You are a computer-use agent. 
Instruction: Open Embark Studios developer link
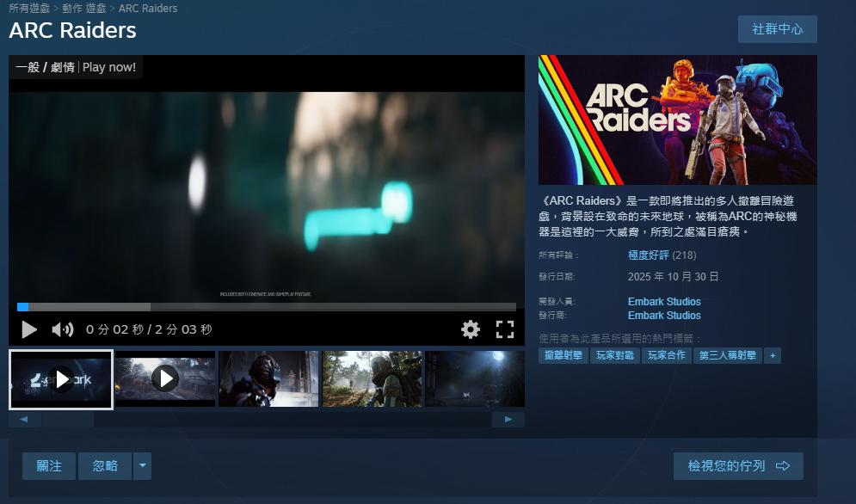[x=664, y=302]
